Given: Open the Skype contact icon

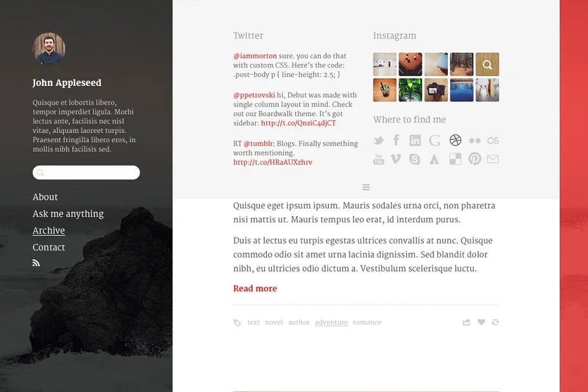Looking at the screenshot, I should tap(415, 159).
